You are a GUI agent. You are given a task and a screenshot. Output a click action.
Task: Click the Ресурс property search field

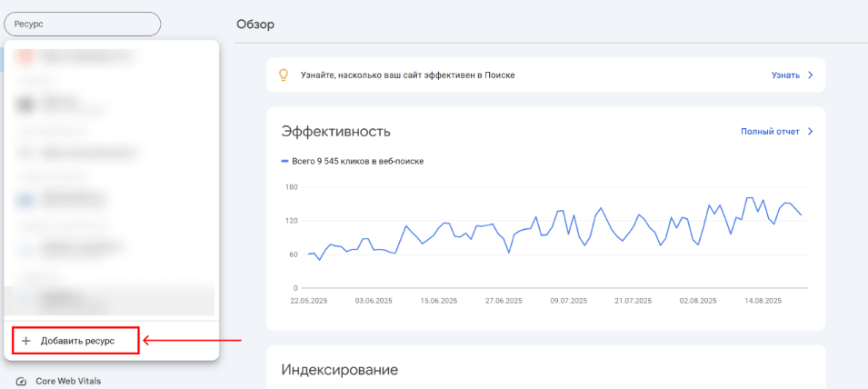pyautogui.click(x=82, y=24)
